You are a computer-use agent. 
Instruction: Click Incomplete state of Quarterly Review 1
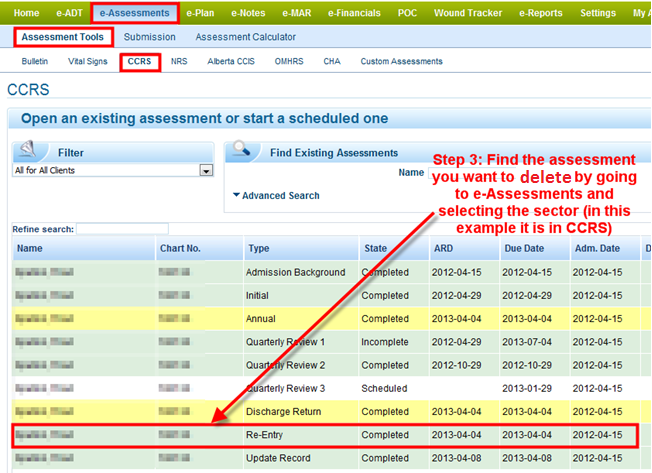(385, 342)
